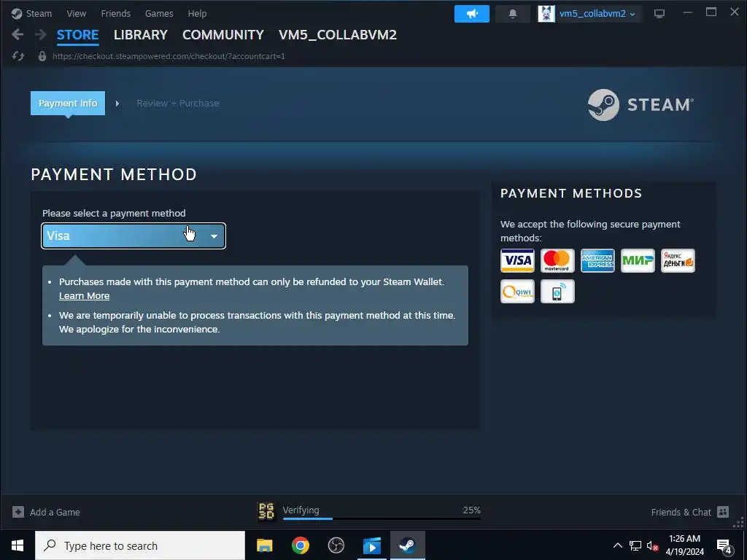Open the Windows notification center
Viewport: 747px width, 560px height.
click(724, 546)
